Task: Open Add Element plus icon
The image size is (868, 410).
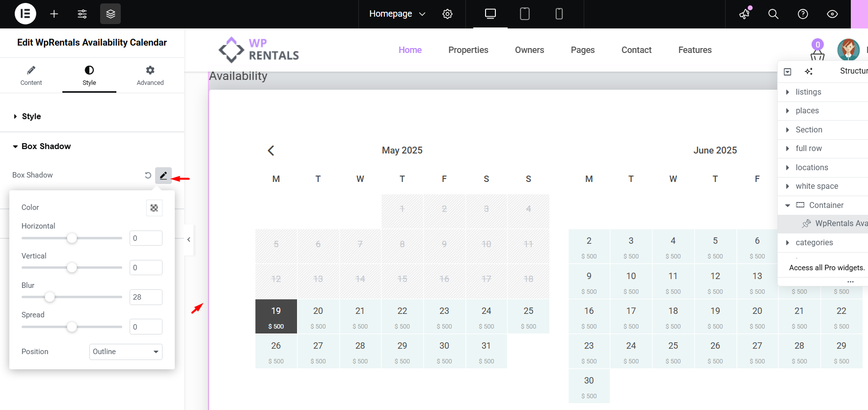Action: (x=54, y=14)
